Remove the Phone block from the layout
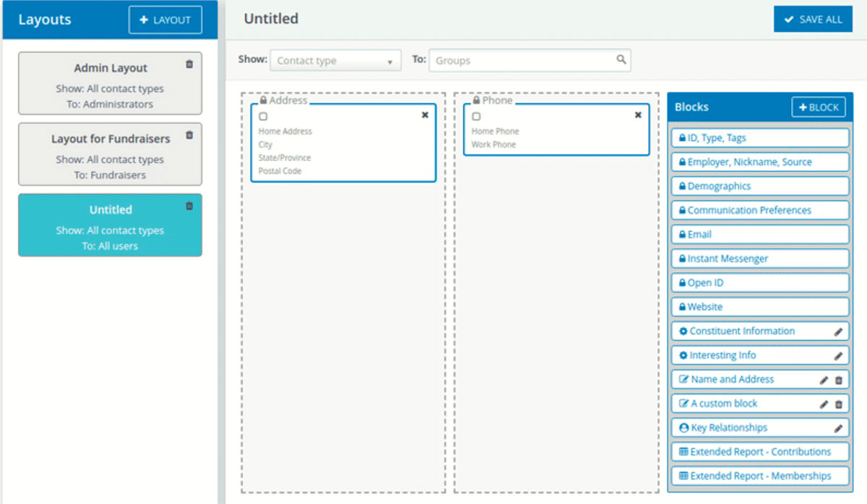This screenshot has width=867, height=504. 637,115
